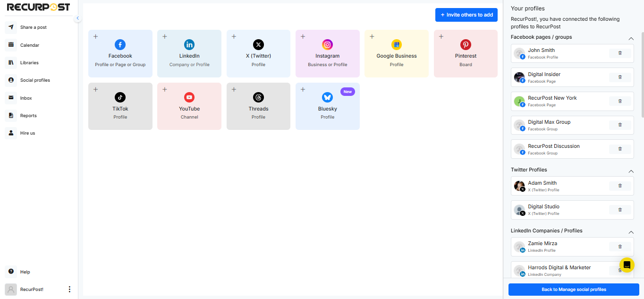Click the New badge on Bluesky
The height and width of the screenshot is (299, 644).
tap(347, 92)
